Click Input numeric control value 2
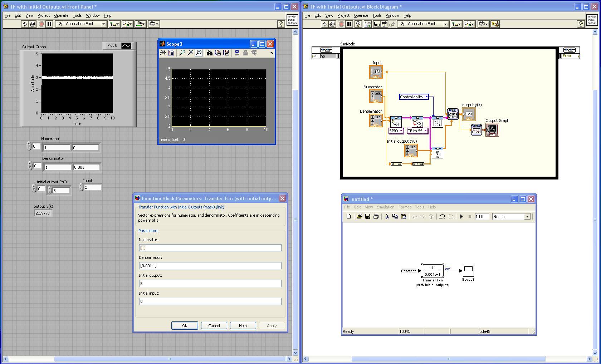 click(x=92, y=187)
